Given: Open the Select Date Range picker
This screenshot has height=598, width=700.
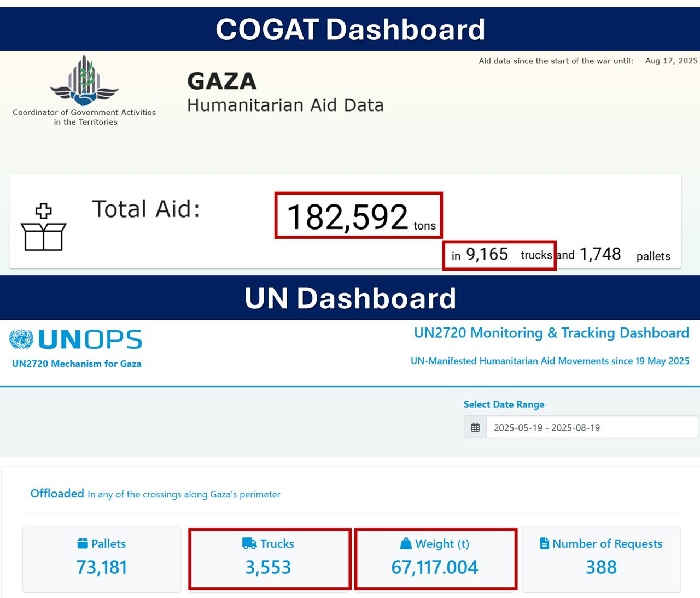Looking at the screenshot, I should pos(503,404).
